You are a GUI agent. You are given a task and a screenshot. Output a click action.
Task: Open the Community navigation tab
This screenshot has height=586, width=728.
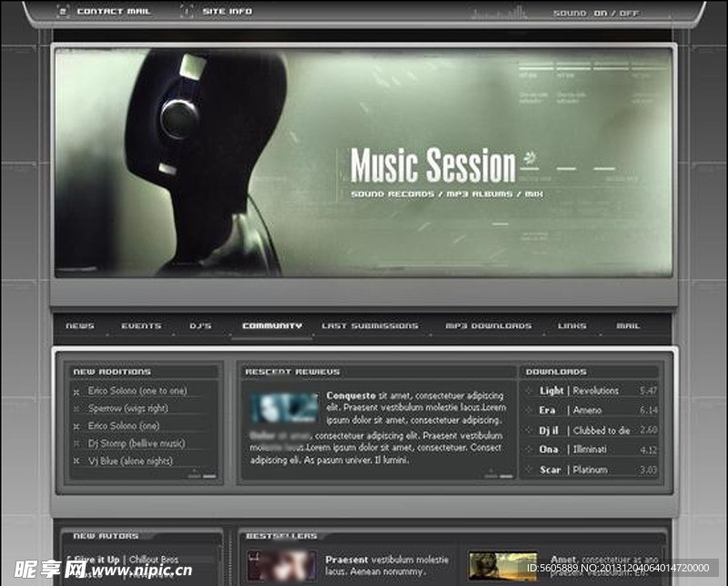coord(272,326)
